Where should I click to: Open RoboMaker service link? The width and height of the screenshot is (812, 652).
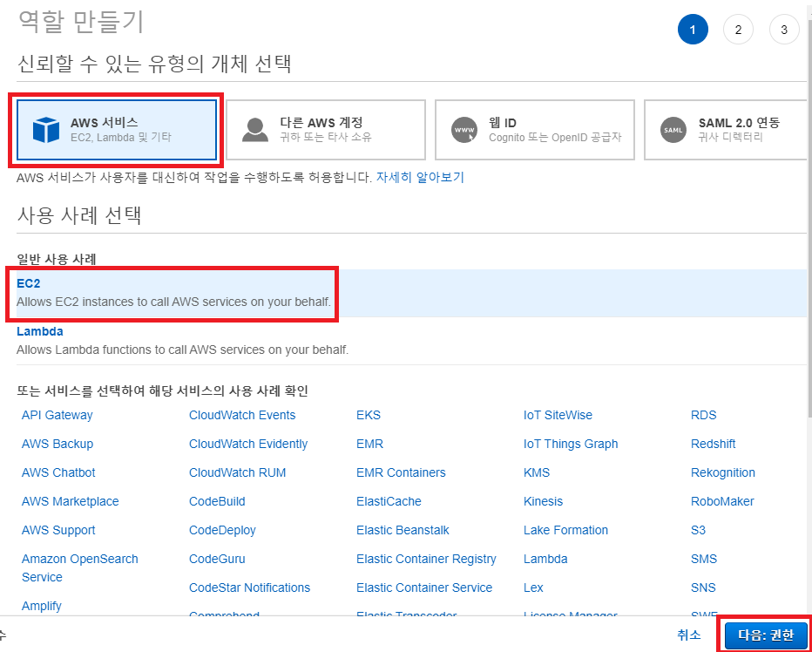click(x=722, y=502)
